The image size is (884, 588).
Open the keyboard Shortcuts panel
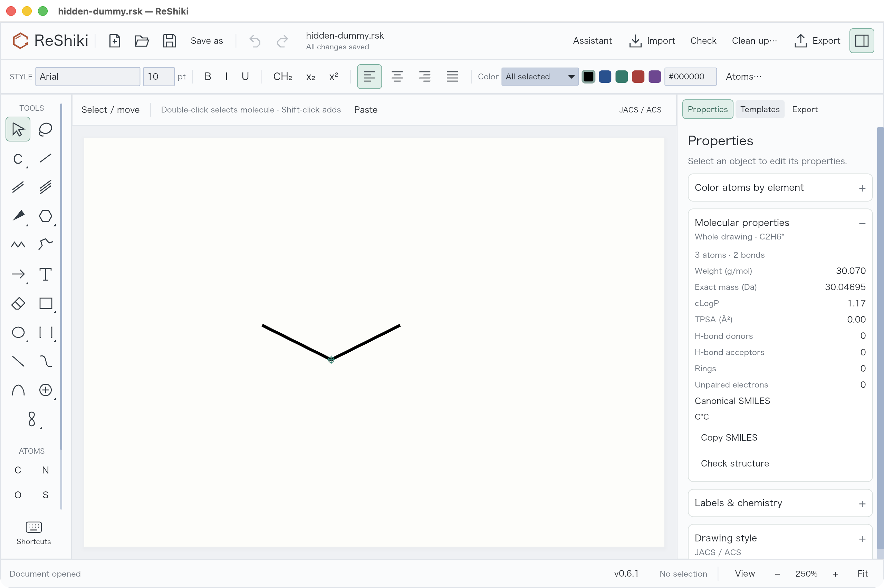[33, 533]
